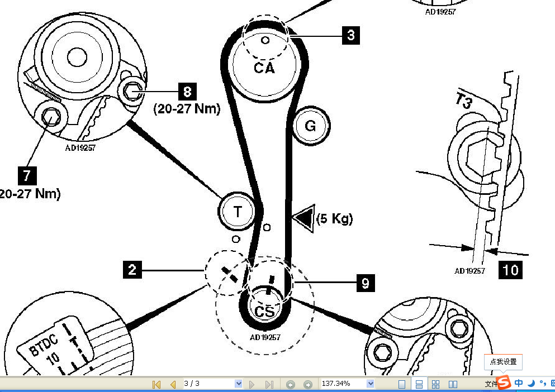Switch to facing pages layout
The image size is (555, 392).
tap(453, 384)
